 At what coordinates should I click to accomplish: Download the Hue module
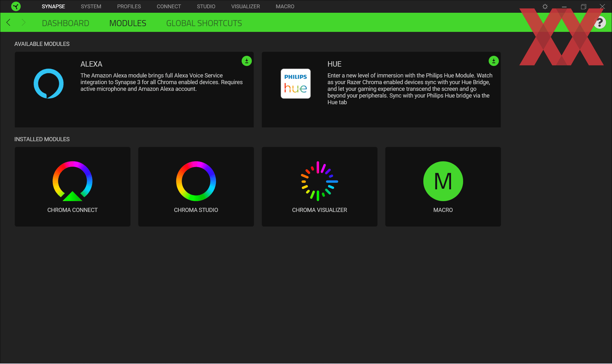(x=494, y=61)
